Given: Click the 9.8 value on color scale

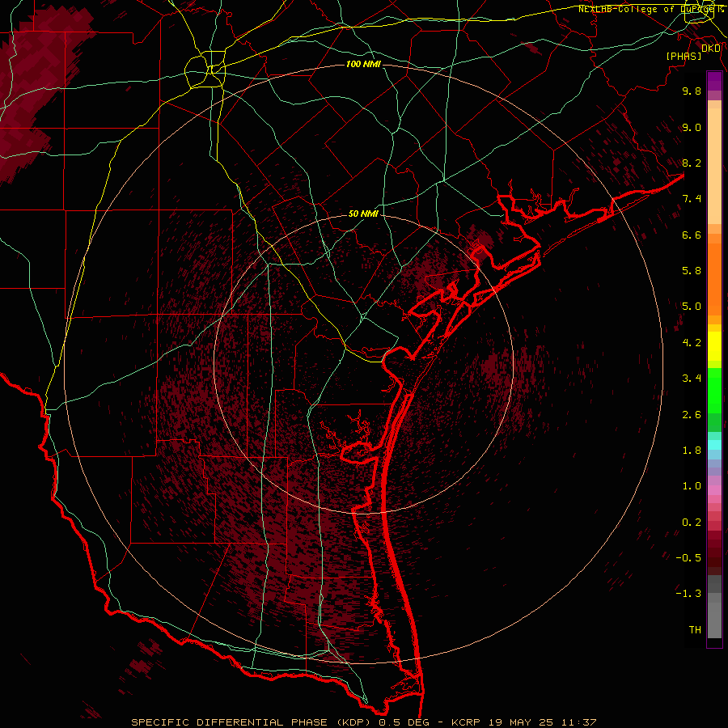Looking at the screenshot, I should coord(692,91).
